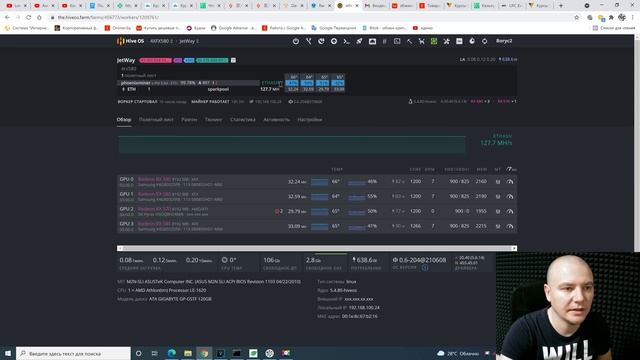Click the 127.7 MH/s hashrate value
The image size is (640, 360).
496,143
